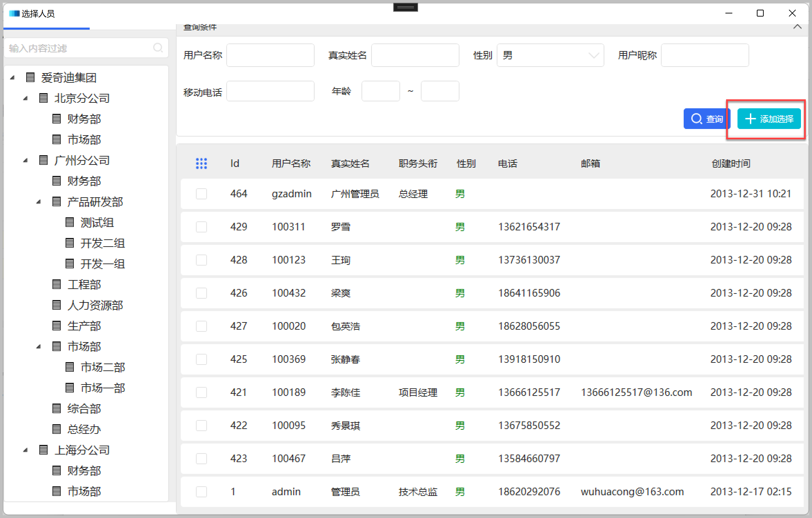The image size is (812, 518).
Task: Select 北京分公司 市场部 tree node
Action: 84,140
